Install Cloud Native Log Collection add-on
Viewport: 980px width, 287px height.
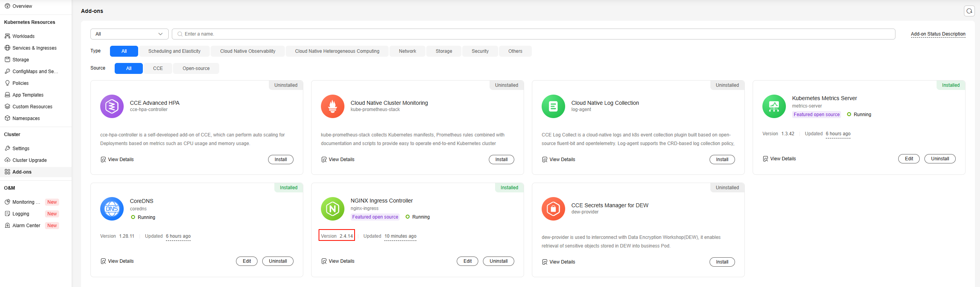[722, 160]
